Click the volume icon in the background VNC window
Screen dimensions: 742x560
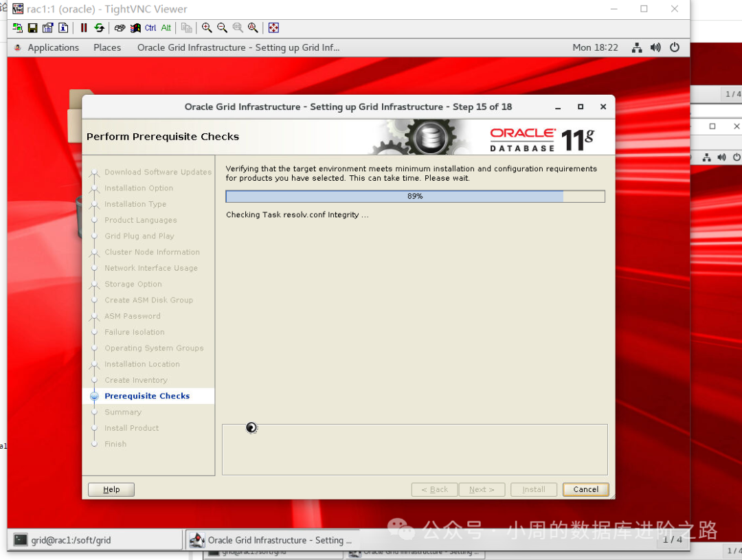[x=721, y=157]
